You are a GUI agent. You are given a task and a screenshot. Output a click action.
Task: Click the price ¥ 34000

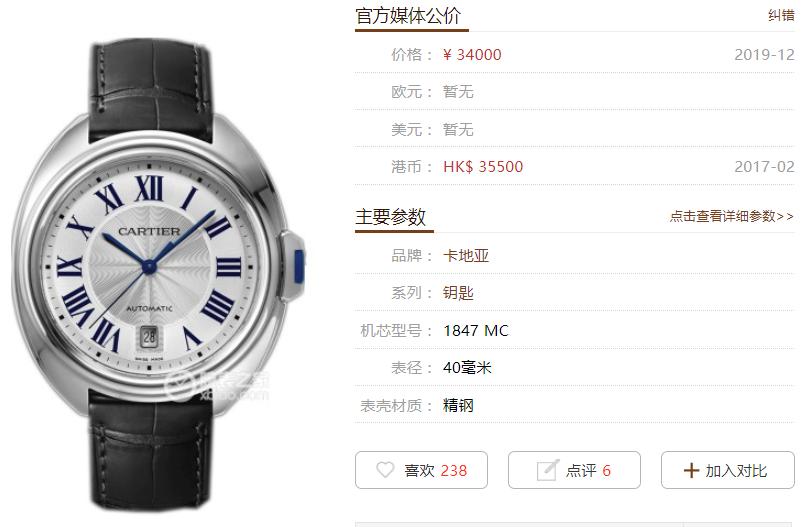pos(472,55)
